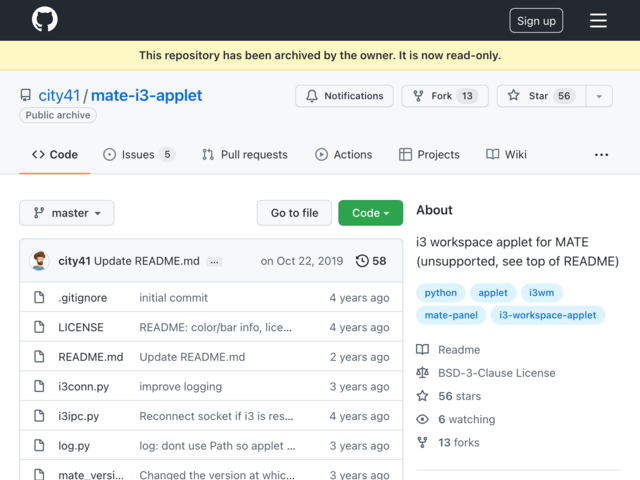
Task: Switch to the Issues tab
Action: click(x=139, y=155)
